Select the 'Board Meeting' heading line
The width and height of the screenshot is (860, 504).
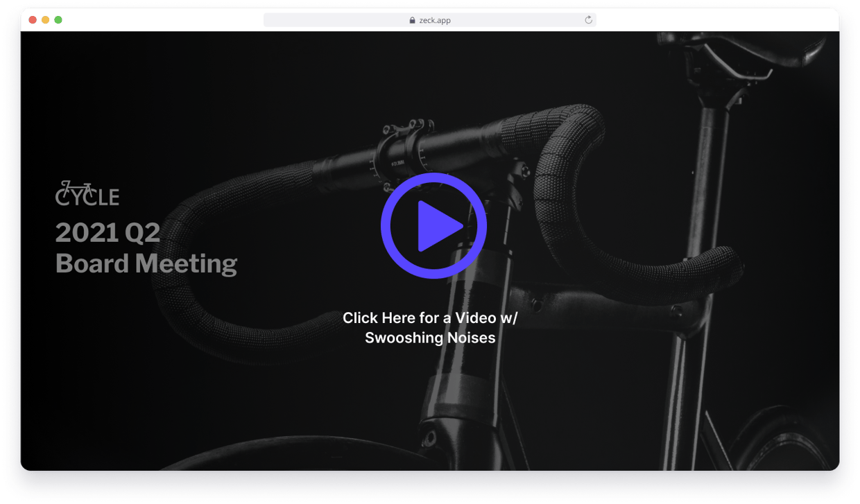pyautogui.click(x=146, y=263)
